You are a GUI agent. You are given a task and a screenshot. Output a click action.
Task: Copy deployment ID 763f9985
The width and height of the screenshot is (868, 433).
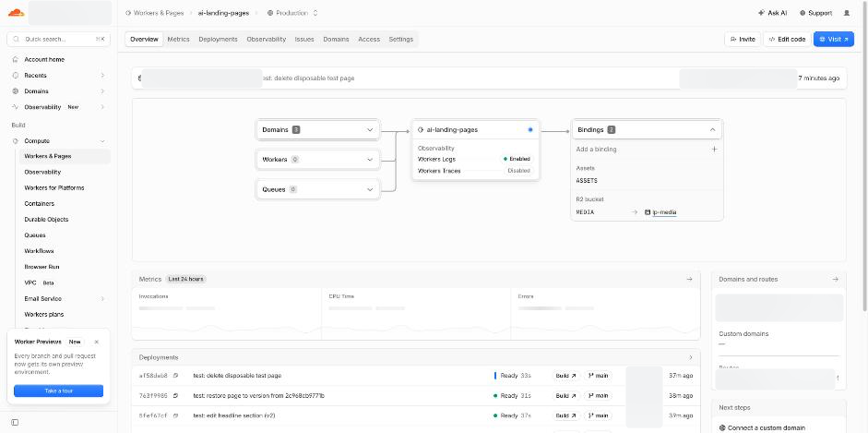[x=176, y=396]
